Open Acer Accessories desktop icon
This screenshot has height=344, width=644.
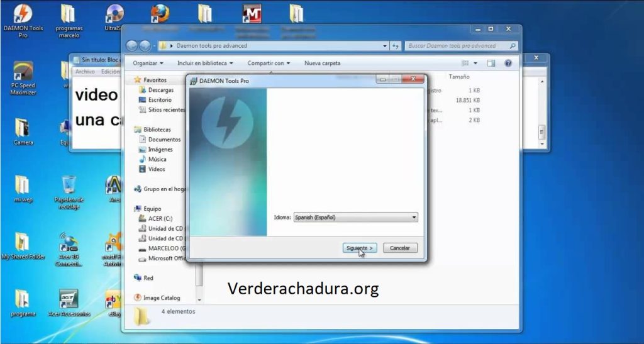[69, 303]
